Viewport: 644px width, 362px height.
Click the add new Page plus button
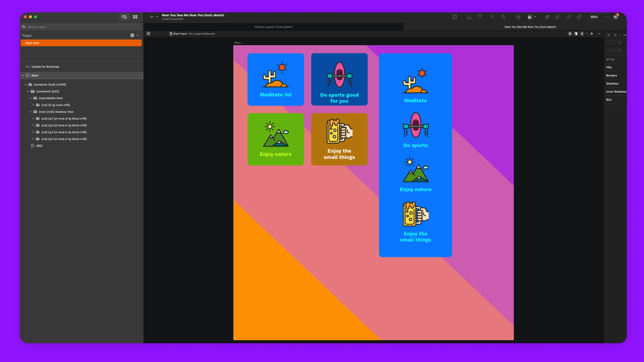tap(132, 35)
